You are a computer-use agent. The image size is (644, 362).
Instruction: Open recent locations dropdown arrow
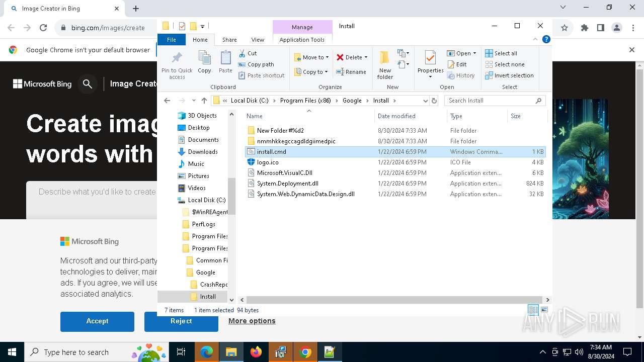194,101
